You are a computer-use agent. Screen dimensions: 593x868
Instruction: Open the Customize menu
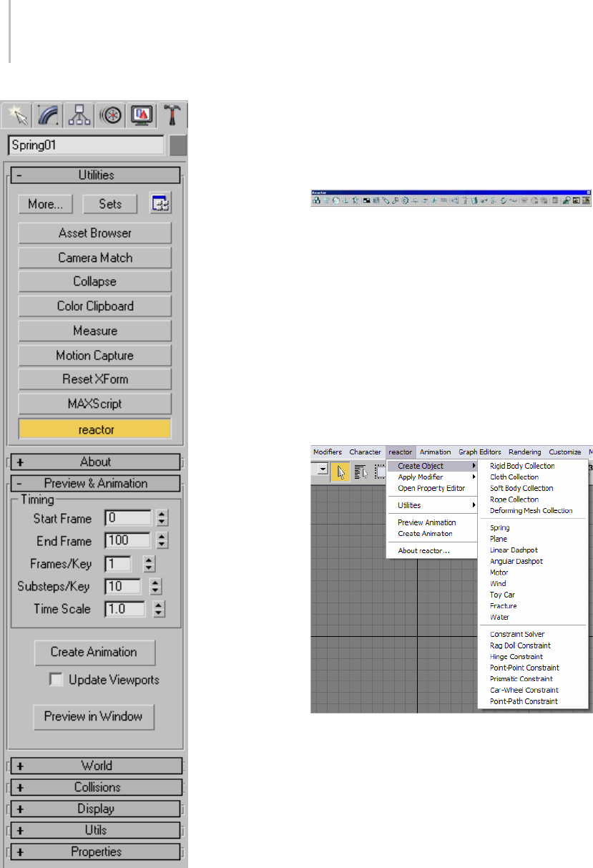564,452
